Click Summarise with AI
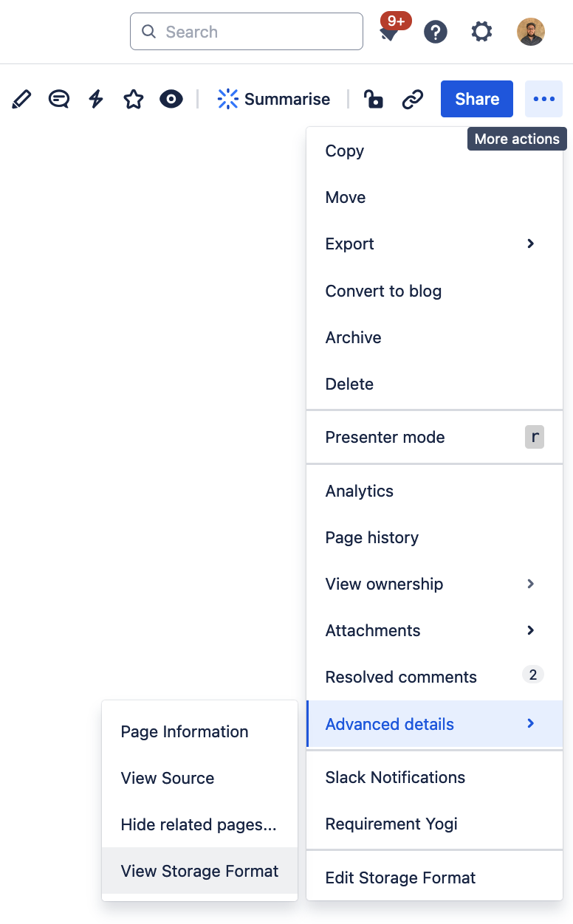This screenshot has height=924, width=573. [x=273, y=99]
